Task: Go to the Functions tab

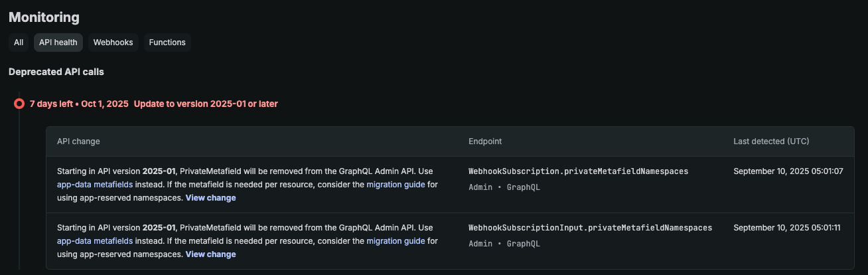Action: click(167, 43)
